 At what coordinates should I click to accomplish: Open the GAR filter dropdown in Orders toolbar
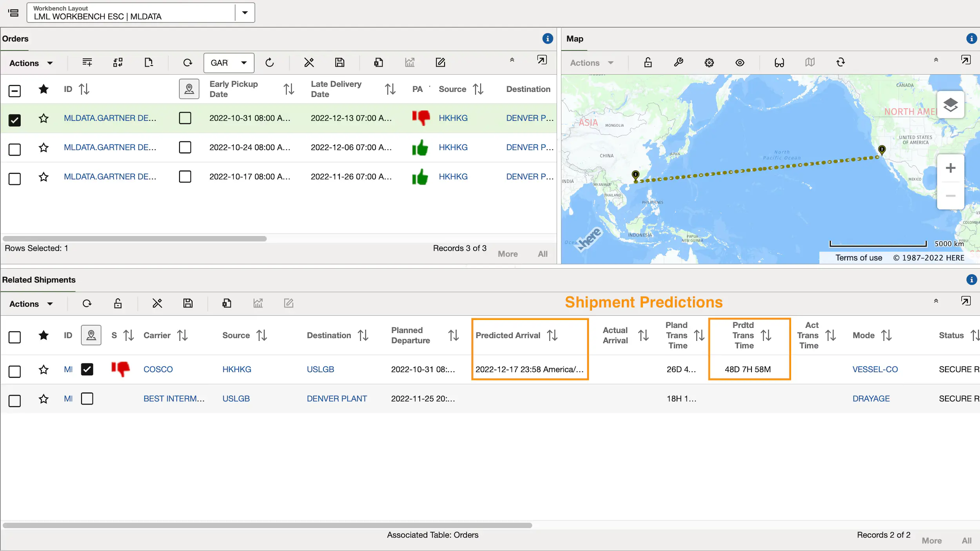(244, 63)
